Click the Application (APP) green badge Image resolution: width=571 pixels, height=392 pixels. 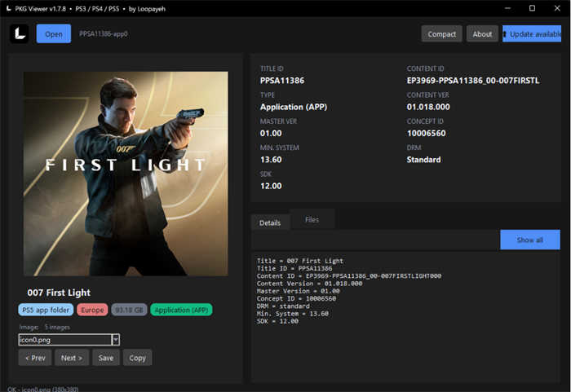click(181, 310)
